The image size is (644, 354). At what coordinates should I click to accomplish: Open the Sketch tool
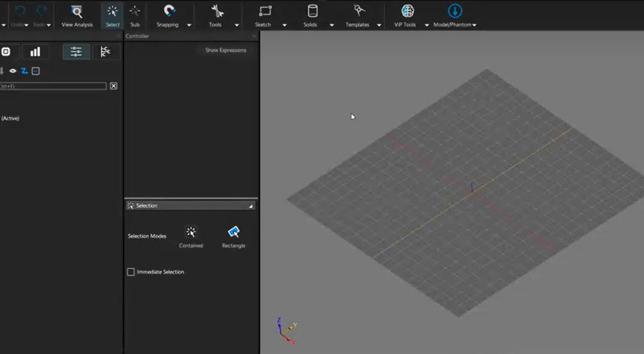(263, 16)
